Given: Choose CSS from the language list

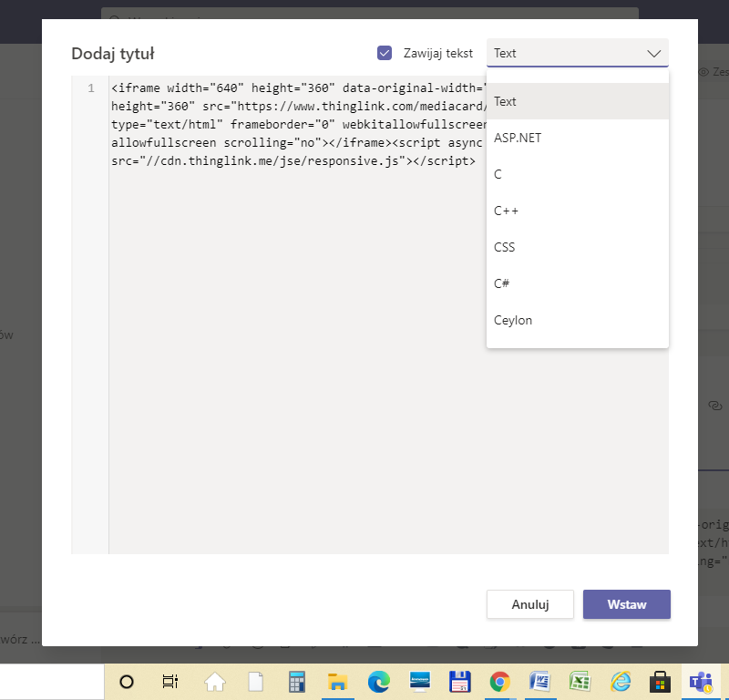Looking at the screenshot, I should pyautogui.click(x=577, y=247).
